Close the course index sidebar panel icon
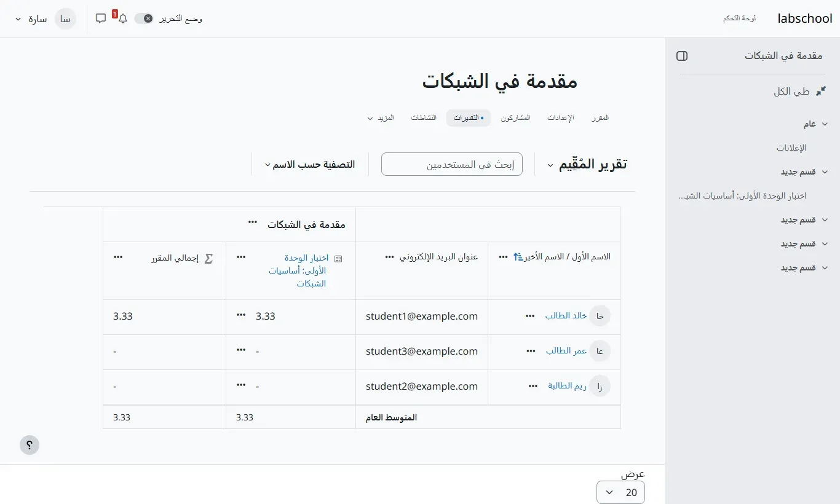Viewport: 840px width, 504px height. (x=682, y=56)
